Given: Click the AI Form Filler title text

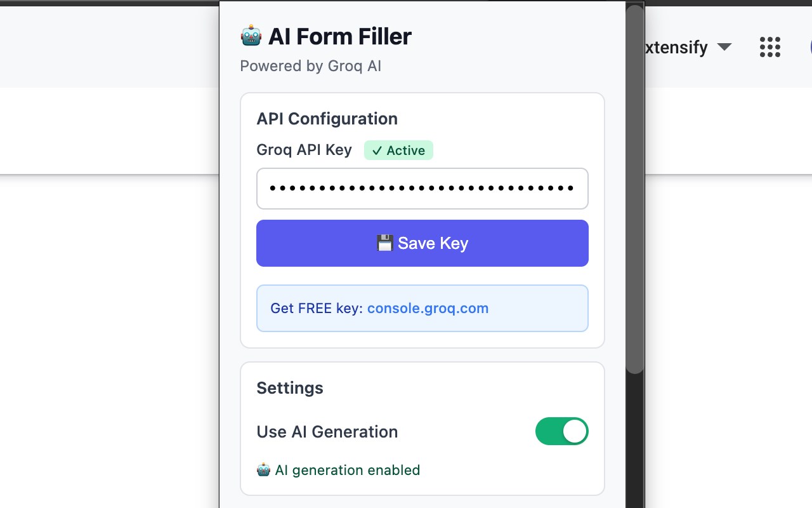Looking at the screenshot, I should 339,36.
